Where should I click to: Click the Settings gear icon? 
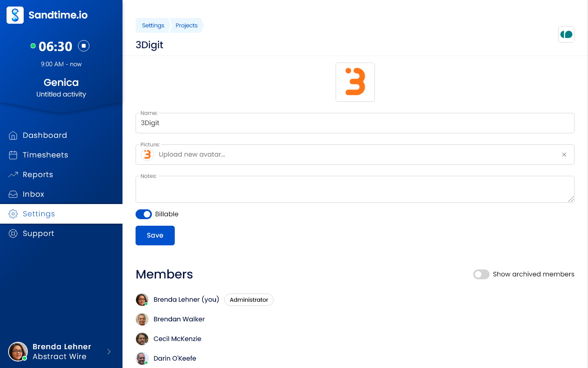13,214
